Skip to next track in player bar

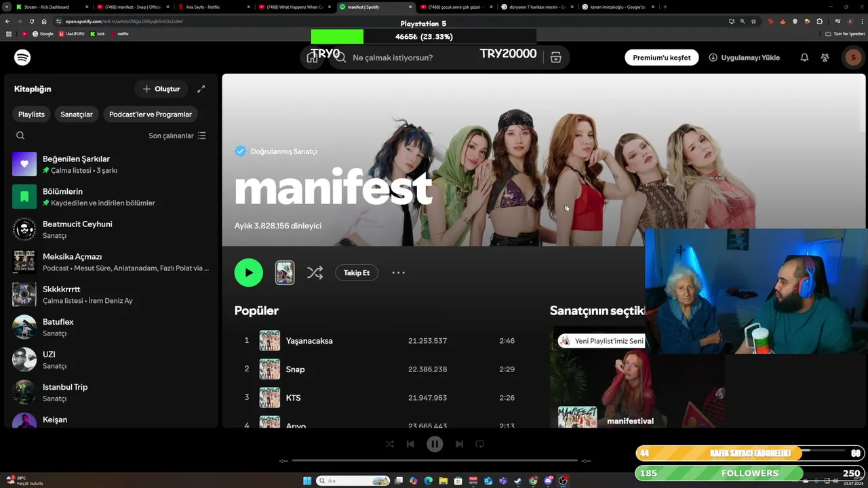click(x=459, y=444)
